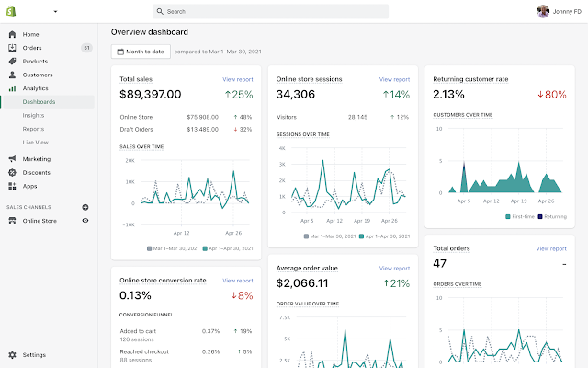Click the Orders inbox icon
Screen dimensions: 588x368
(12, 48)
